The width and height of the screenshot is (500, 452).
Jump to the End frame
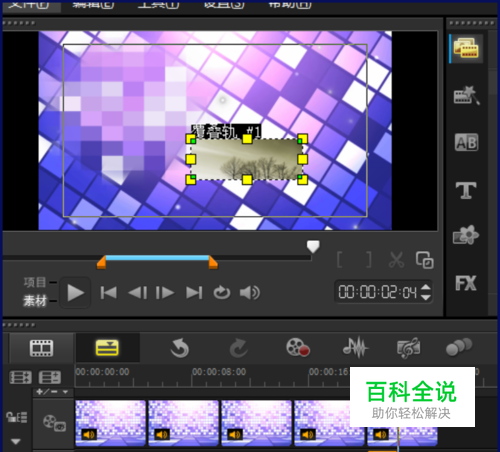click(x=194, y=293)
